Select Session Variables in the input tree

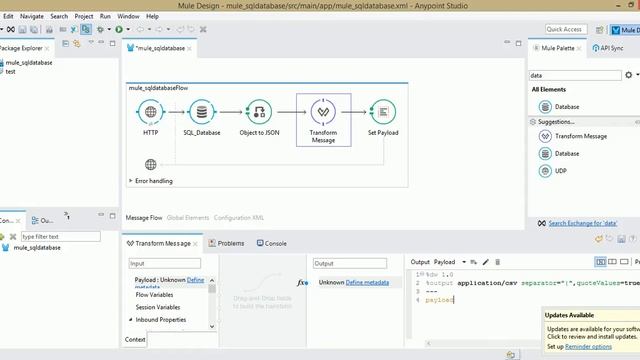pos(158,307)
